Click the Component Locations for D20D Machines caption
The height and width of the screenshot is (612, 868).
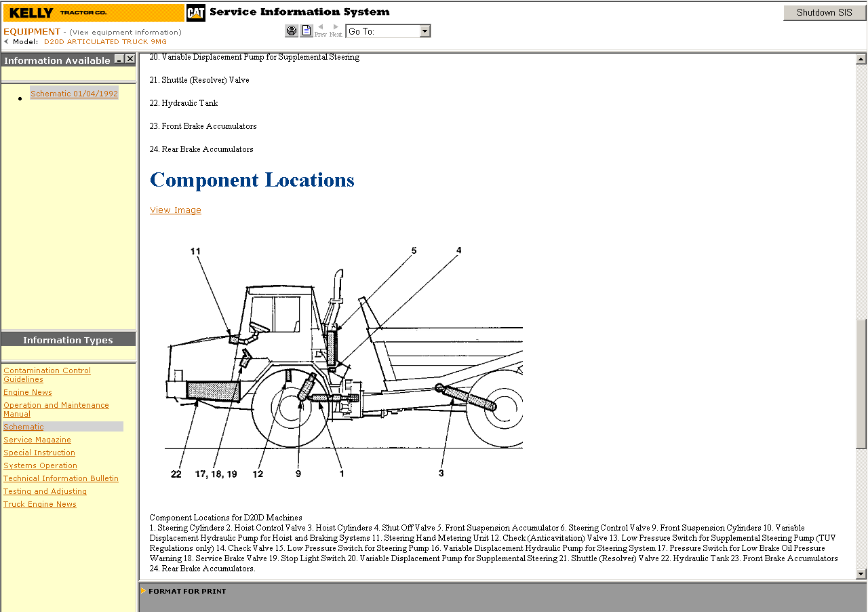point(226,518)
